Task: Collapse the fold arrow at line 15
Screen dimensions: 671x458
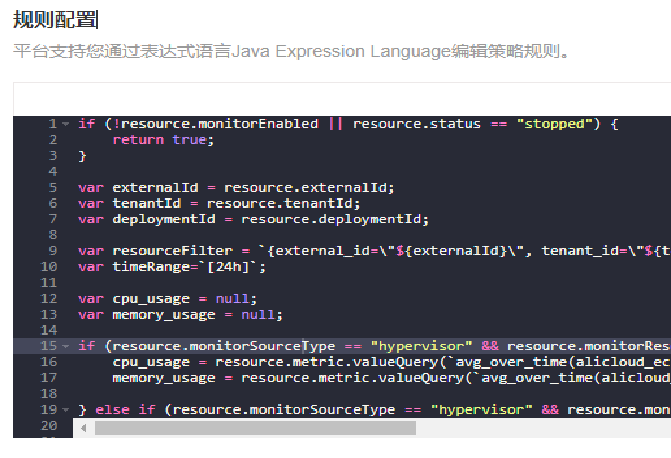Action: click(x=65, y=346)
